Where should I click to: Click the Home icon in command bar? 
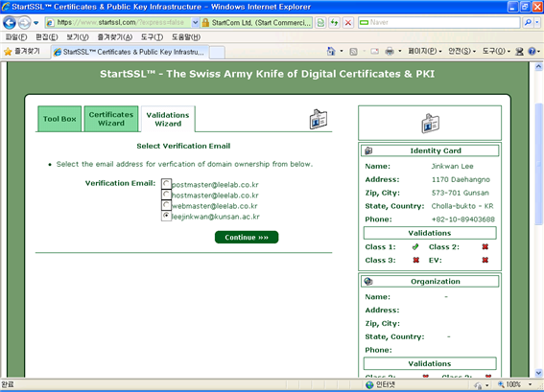[331, 52]
